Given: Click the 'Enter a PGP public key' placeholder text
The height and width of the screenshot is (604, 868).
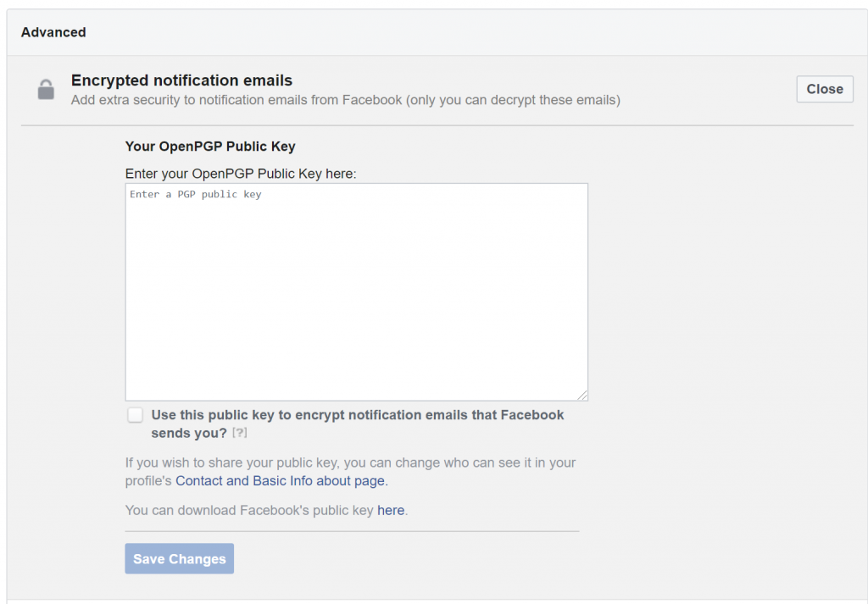Looking at the screenshot, I should (196, 194).
